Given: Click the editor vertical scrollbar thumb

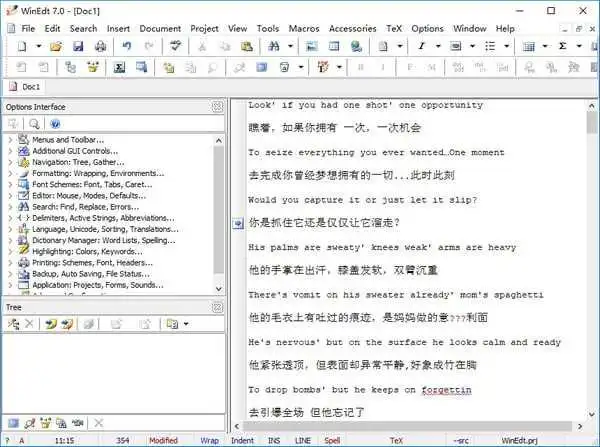Looking at the screenshot, I should [592, 122].
